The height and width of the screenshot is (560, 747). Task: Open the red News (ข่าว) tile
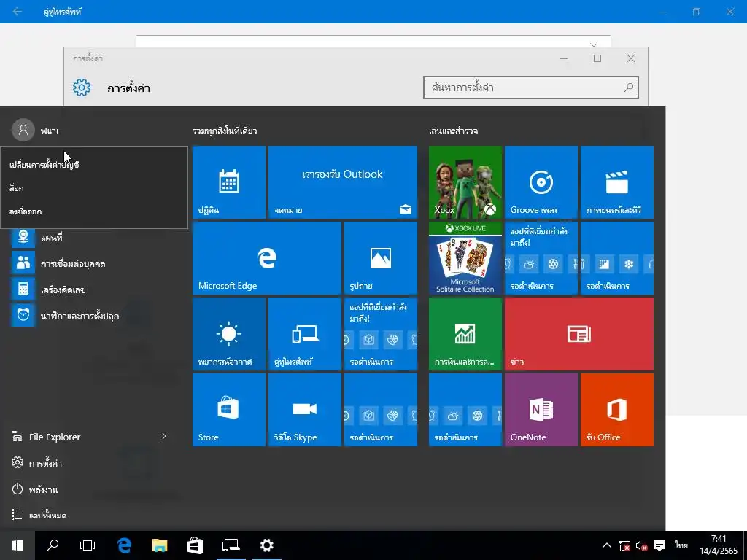578,334
